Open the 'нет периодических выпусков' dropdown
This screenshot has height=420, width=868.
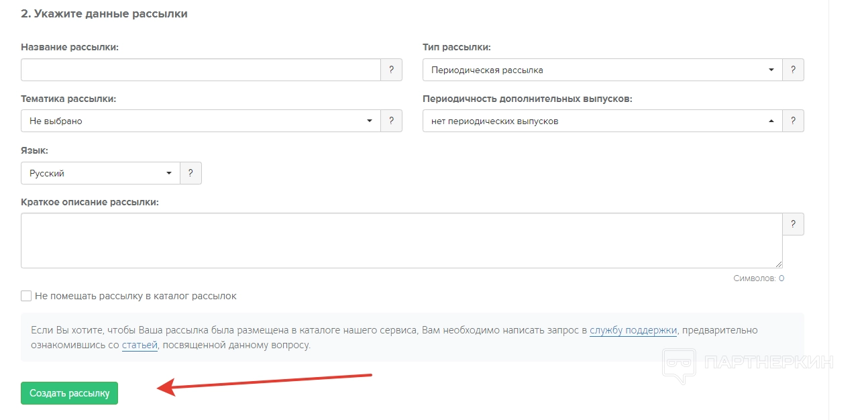pyautogui.click(x=602, y=121)
